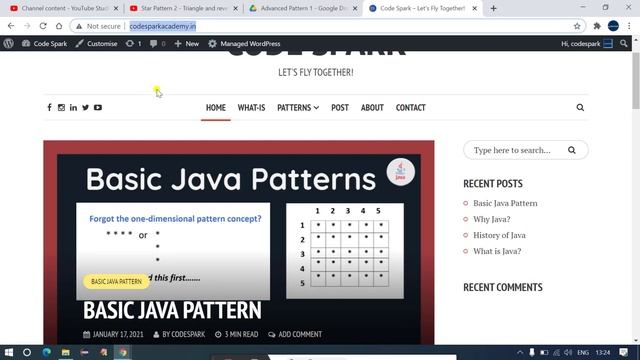
Task: Show hidden system tray icons
Action: [x=520, y=352]
